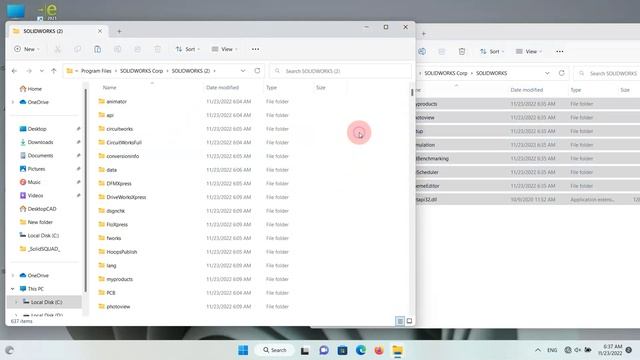Select the CircuitWorksFull folder
Screen dimensions: 640x360
coord(124,143)
